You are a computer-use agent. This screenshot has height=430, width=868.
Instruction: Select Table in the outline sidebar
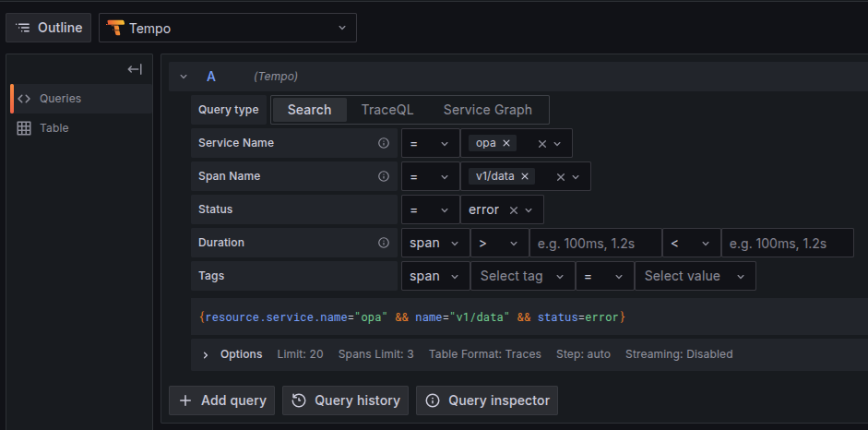click(81, 128)
